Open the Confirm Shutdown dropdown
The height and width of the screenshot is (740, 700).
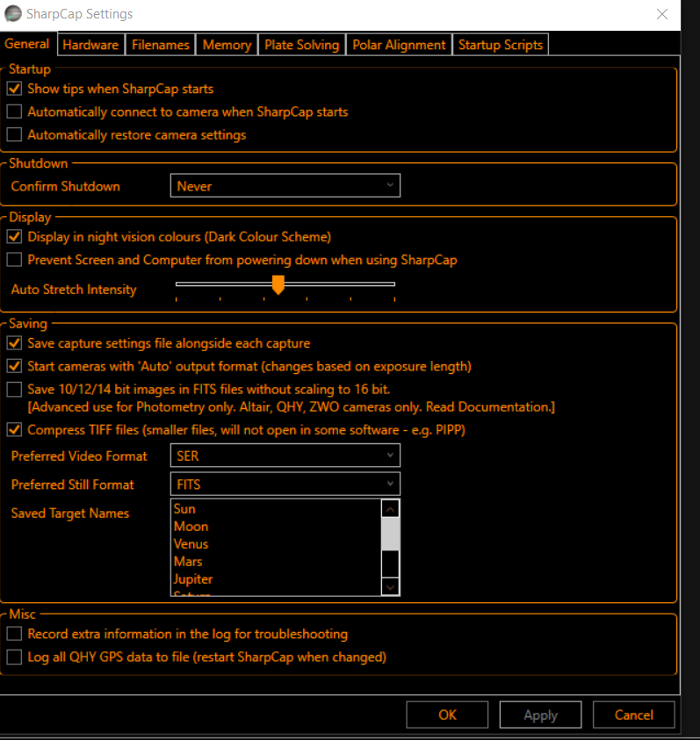click(x=285, y=186)
